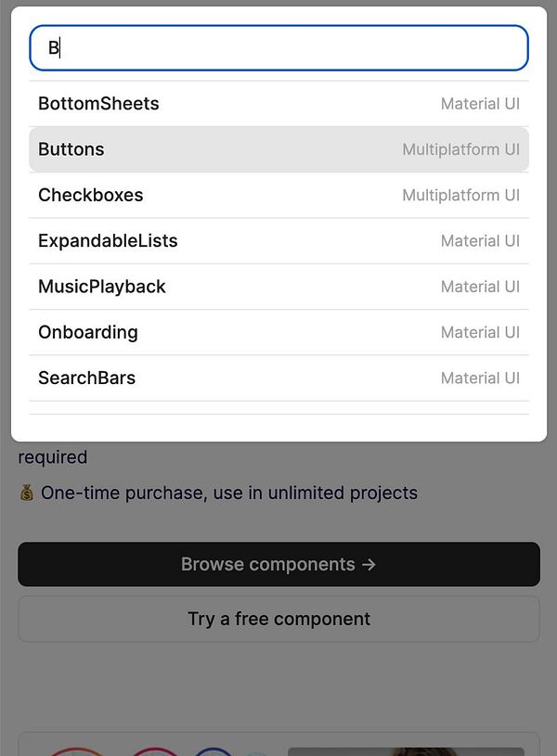Viewport: 557px width, 756px height.
Task: Open the MusicPlayback component result
Action: pos(102,287)
